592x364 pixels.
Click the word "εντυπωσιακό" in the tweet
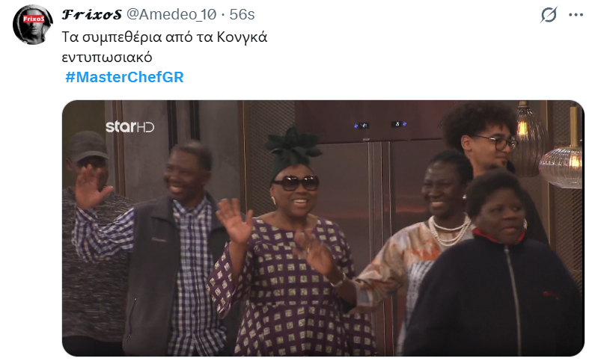[x=107, y=58]
